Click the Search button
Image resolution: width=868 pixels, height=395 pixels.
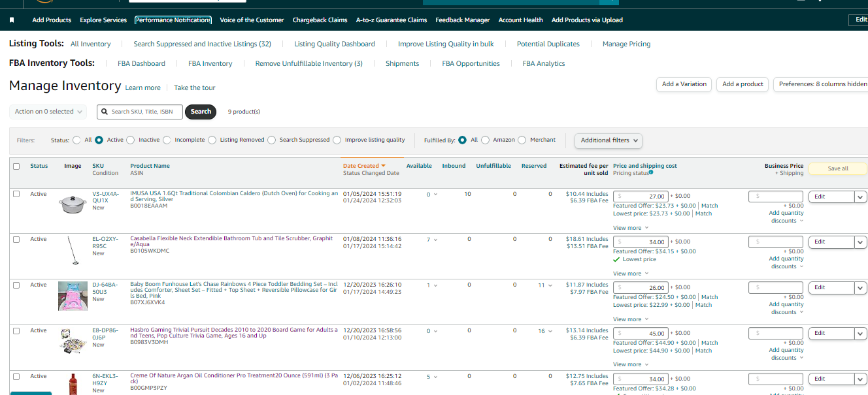coord(201,112)
